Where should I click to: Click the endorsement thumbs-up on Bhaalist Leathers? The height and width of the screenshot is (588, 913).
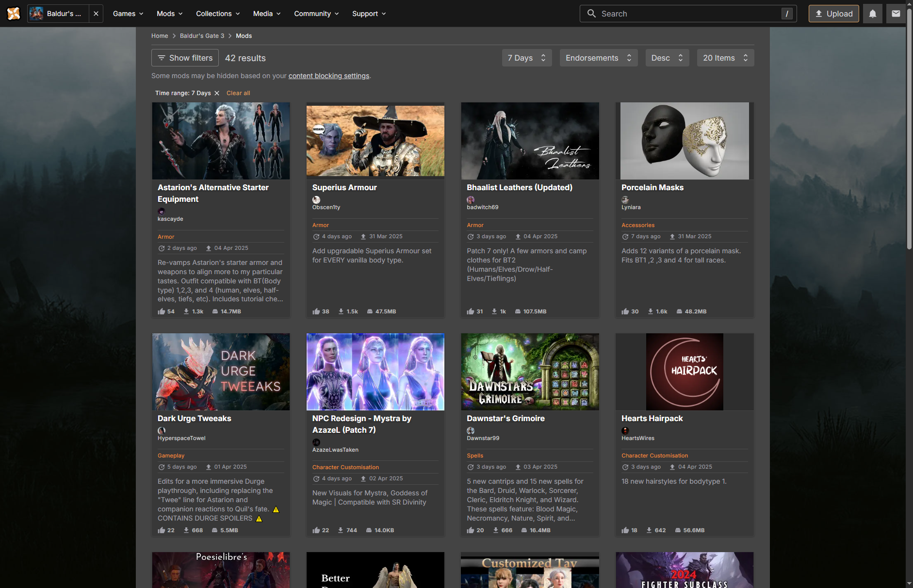click(471, 311)
